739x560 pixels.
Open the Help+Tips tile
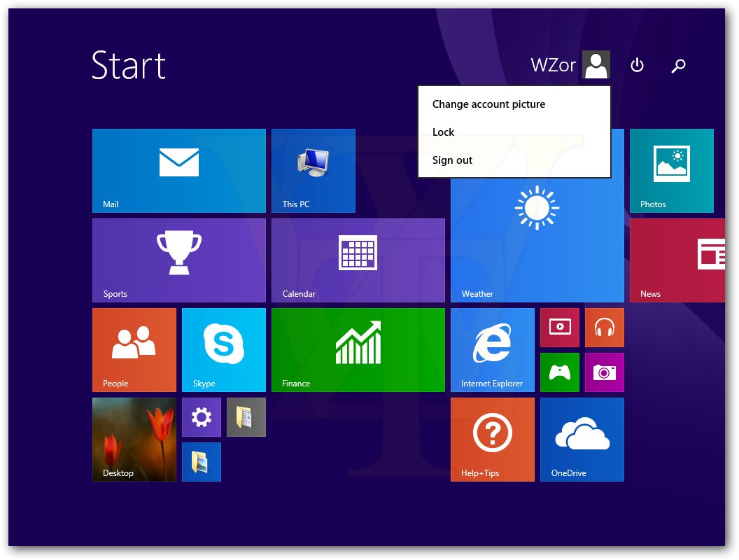(x=493, y=440)
